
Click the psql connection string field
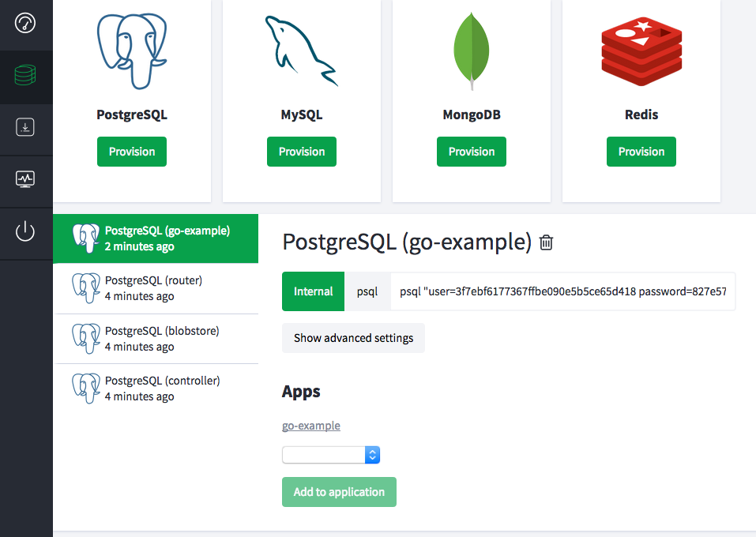coord(562,291)
